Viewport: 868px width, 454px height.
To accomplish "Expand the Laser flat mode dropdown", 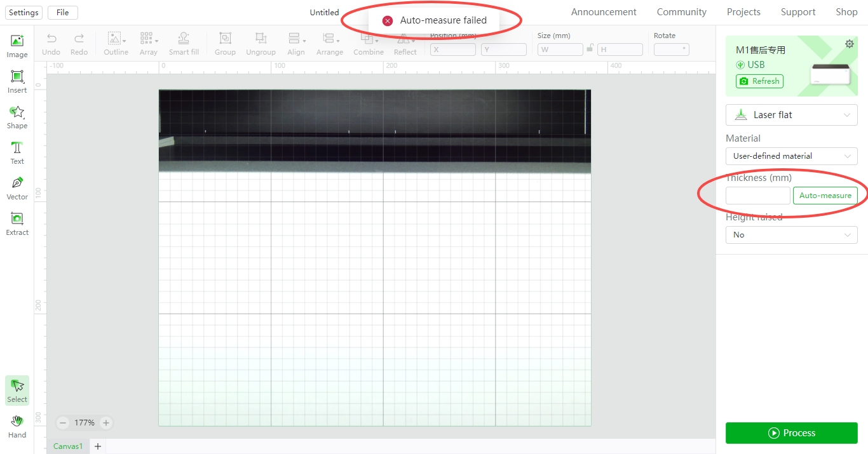I will (792, 115).
